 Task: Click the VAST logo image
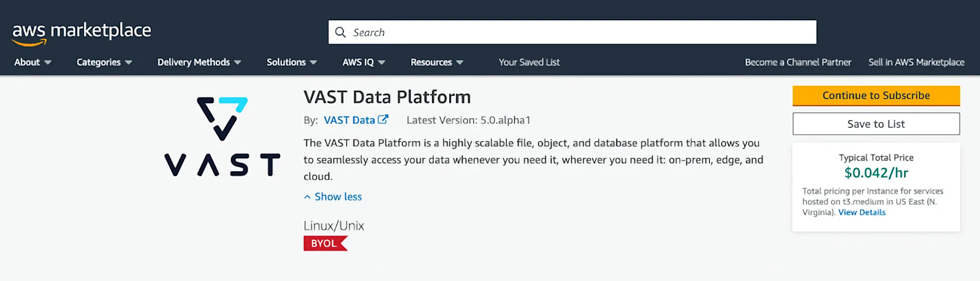click(222, 137)
